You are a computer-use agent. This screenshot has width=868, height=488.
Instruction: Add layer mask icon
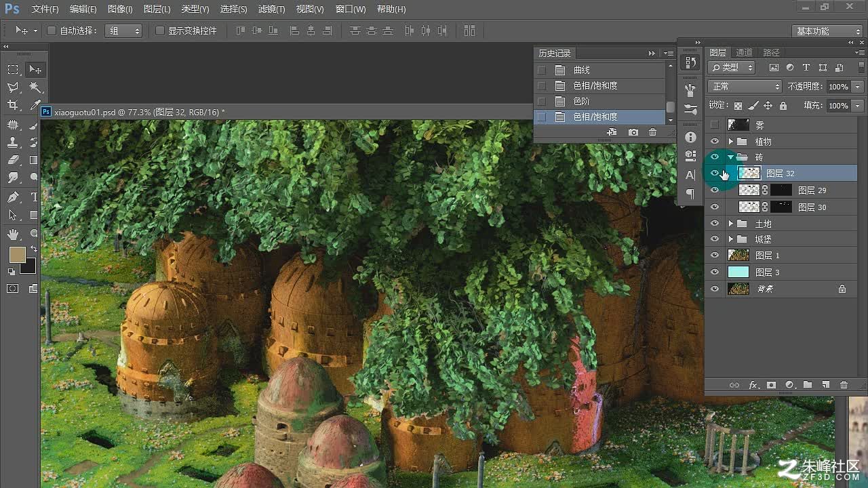click(771, 385)
